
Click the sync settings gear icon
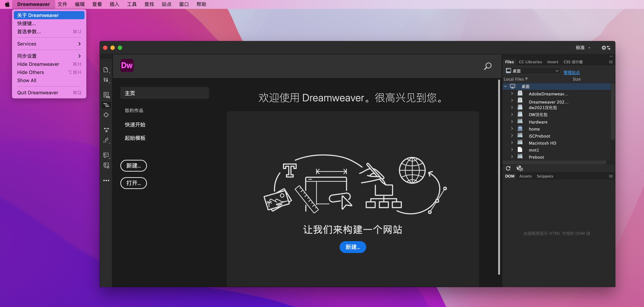(606, 48)
